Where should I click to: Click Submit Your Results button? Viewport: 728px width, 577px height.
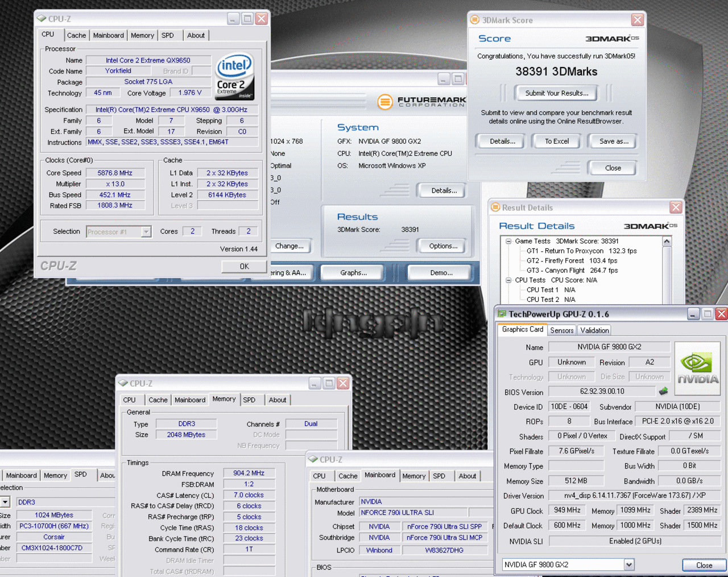tap(556, 93)
